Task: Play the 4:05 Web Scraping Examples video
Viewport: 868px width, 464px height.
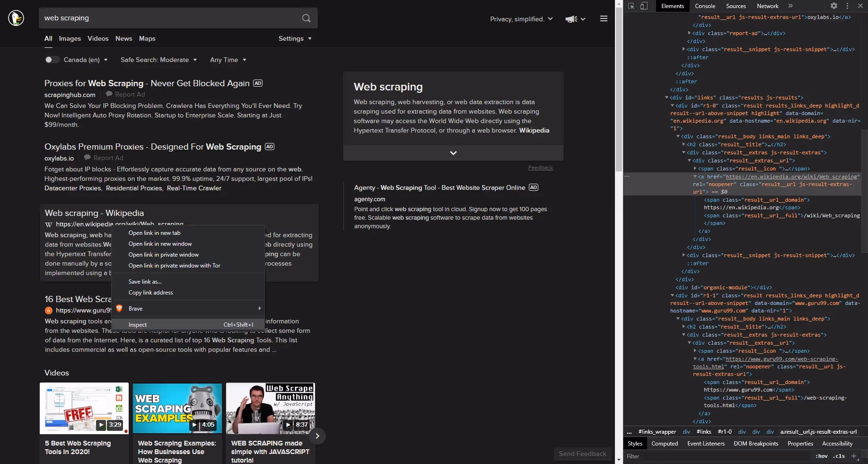Action: click(x=177, y=408)
